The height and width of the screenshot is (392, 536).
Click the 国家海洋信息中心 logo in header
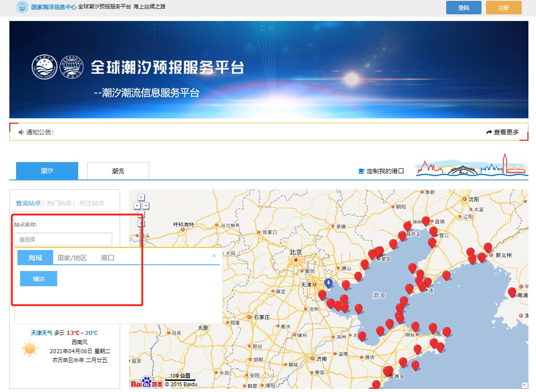pyautogui.click(x=46, y=7)
